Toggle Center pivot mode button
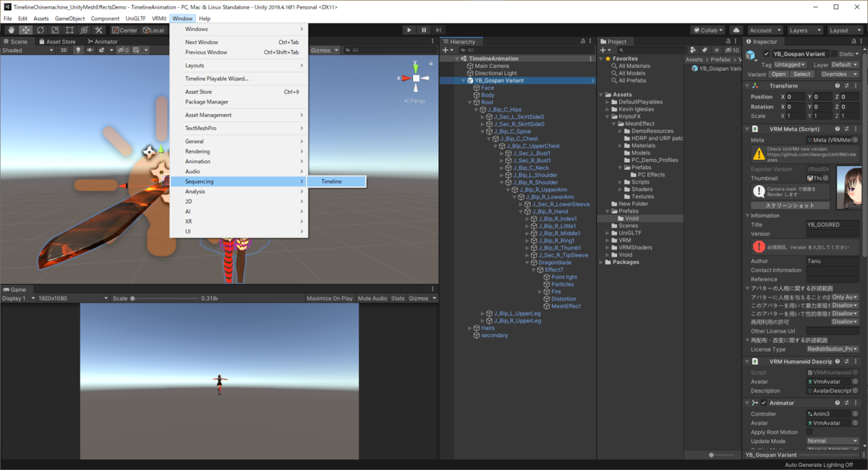The width and height of the screenshot is (868, 470). click(124, 30)
